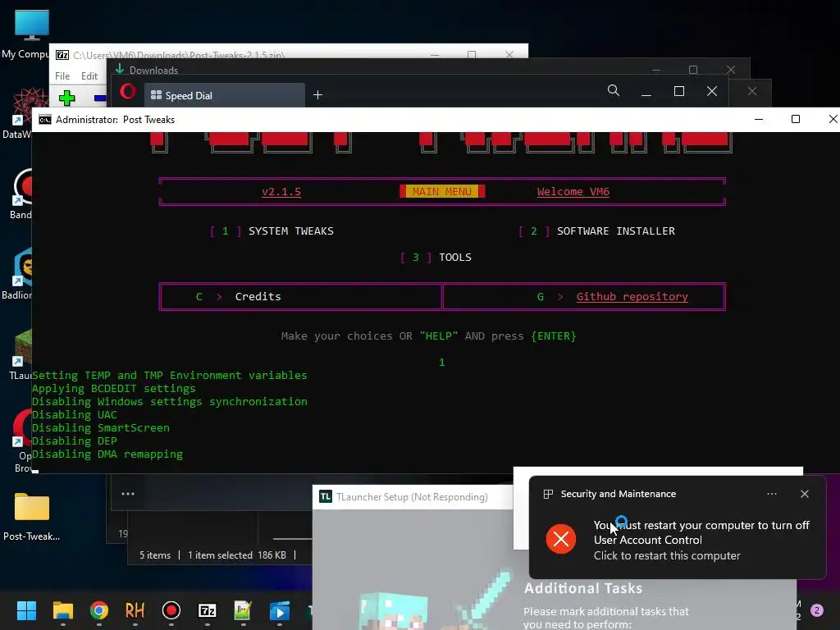Dismiss the Security and Maintenance notification
840x630 pixels.
[805, 494]
